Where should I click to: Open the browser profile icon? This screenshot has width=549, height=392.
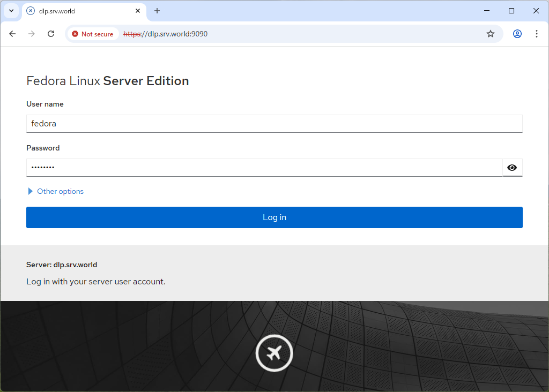click(x=517, y=34)
